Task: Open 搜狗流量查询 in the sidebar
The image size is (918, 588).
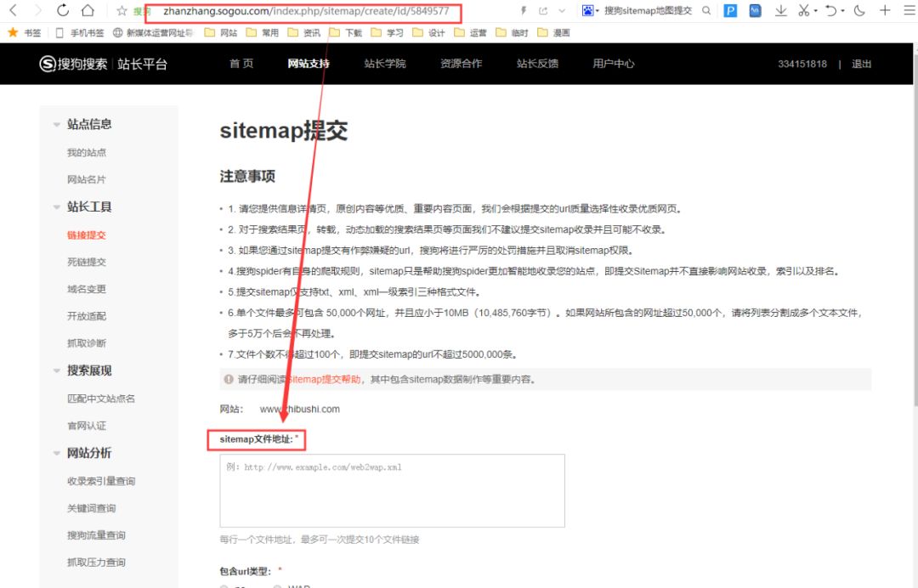Action: click(96, 535)
